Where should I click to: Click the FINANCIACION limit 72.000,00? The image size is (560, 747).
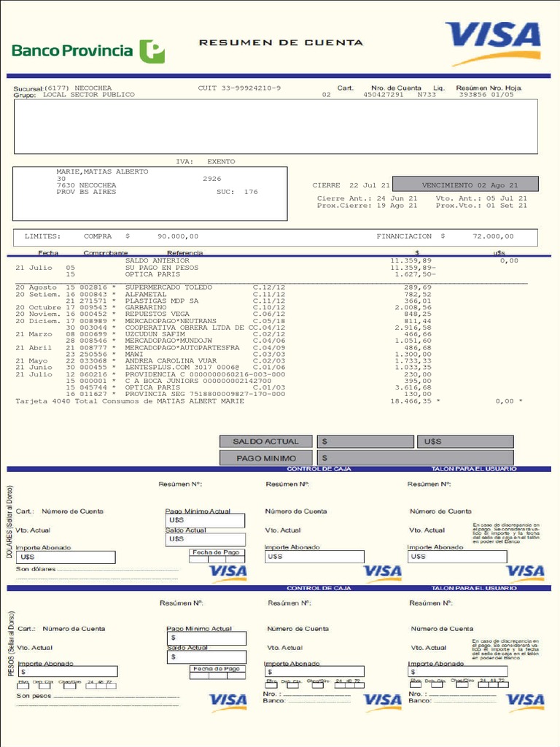(493, 236)
